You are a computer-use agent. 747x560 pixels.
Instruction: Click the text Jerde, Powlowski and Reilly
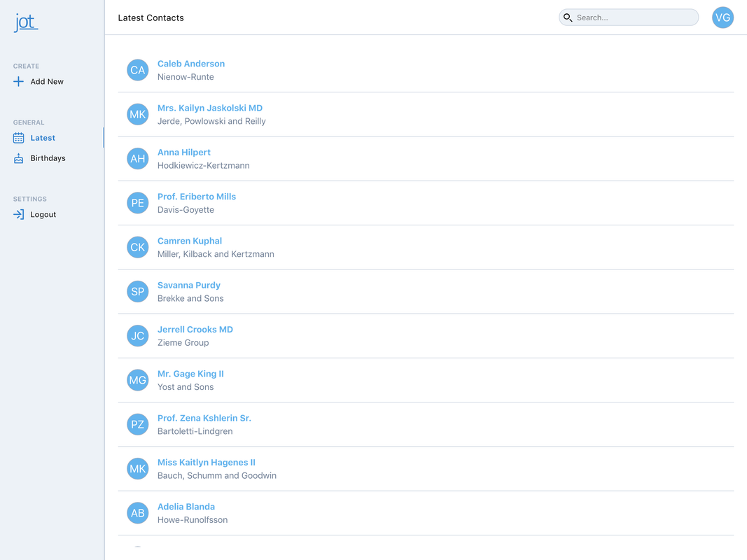(211, 121)
